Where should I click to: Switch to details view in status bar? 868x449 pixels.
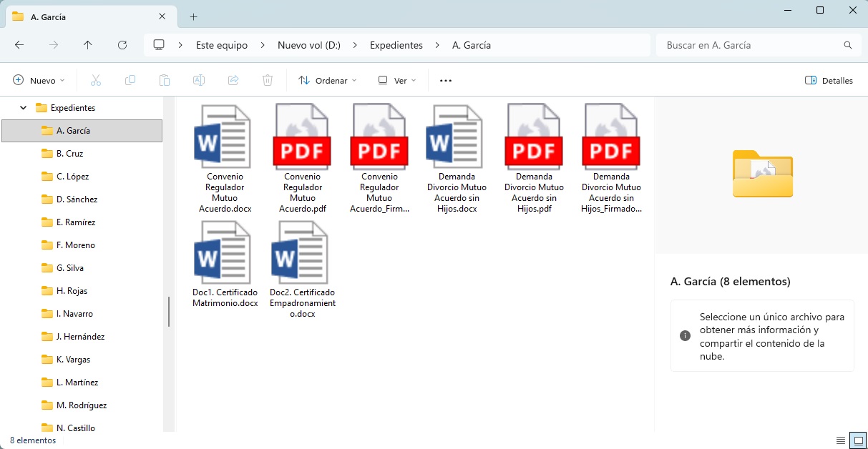coord(842,440)
